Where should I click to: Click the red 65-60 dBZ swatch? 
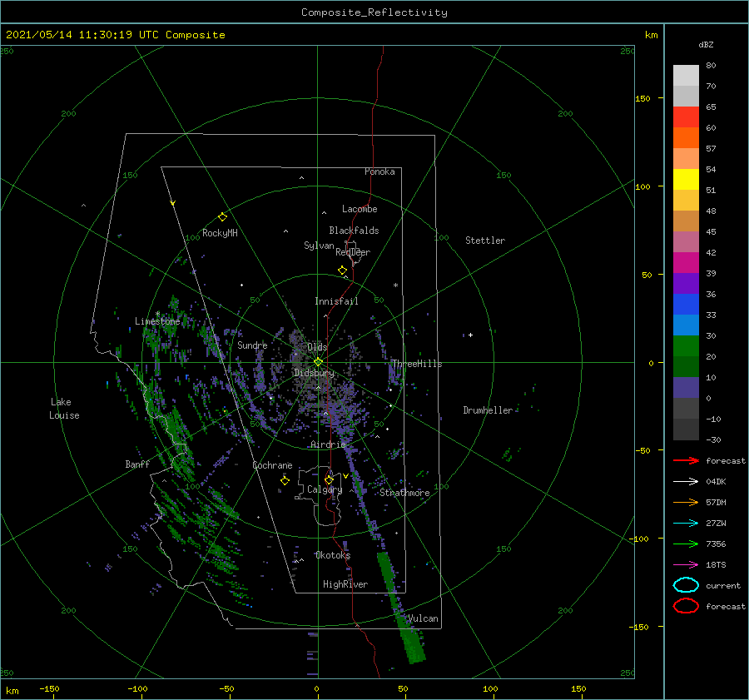pyautogui.click(x=686, y=117)
